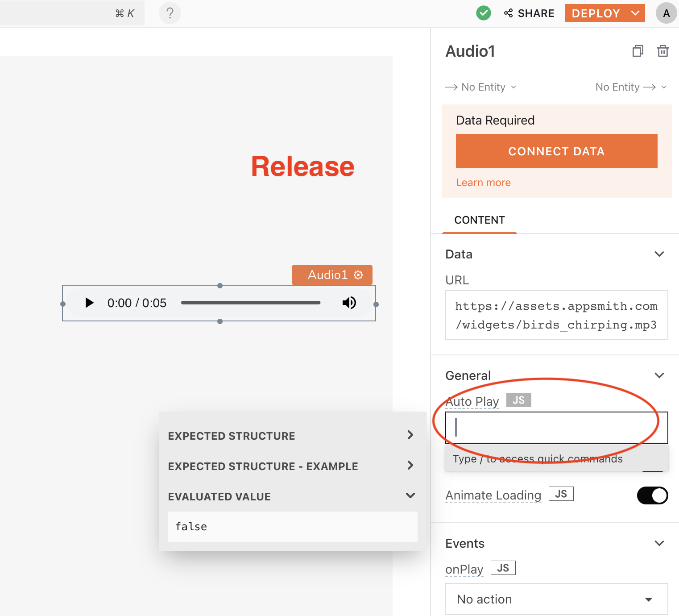Collapse the Data section
The height and width of the screenshot is (616, 679).
pos(660,254)
